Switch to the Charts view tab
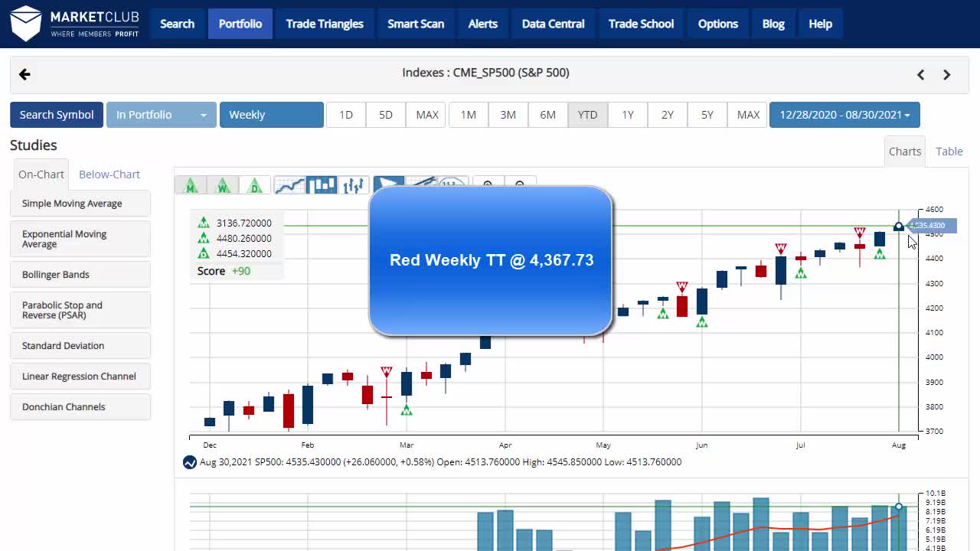The image size is (980, 551). pos(905,152)
